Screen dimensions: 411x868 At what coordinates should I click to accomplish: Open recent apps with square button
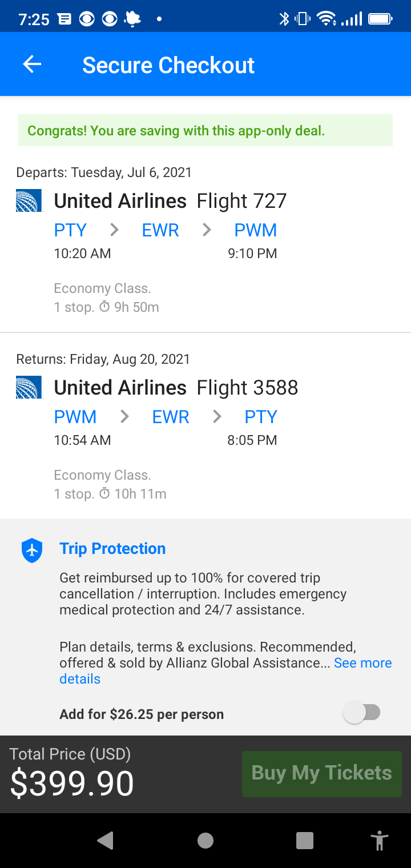(305, 840)
